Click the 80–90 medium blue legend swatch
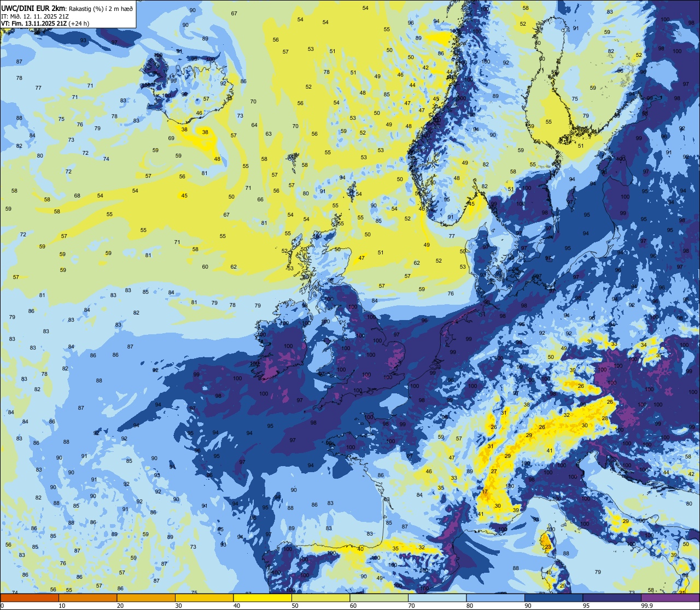Viewport: 700px width, 610px height. pyautogui.click(x=495, y=597)
